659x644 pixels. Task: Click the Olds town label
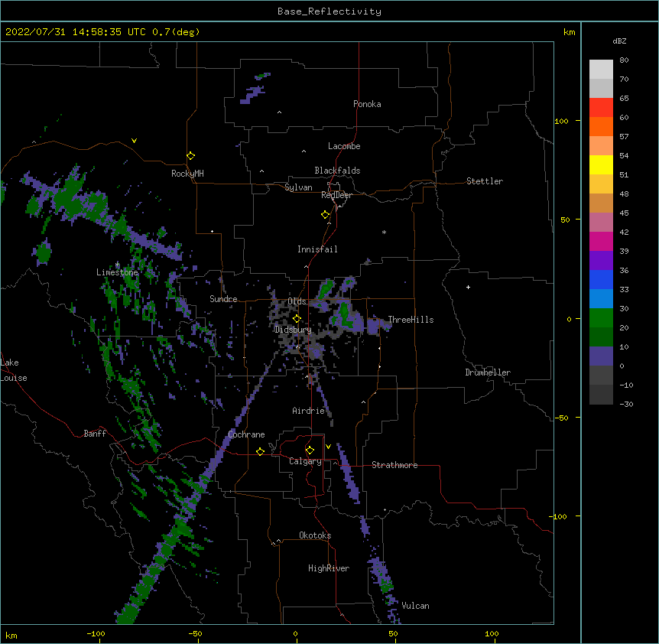[x=297, y=301]
